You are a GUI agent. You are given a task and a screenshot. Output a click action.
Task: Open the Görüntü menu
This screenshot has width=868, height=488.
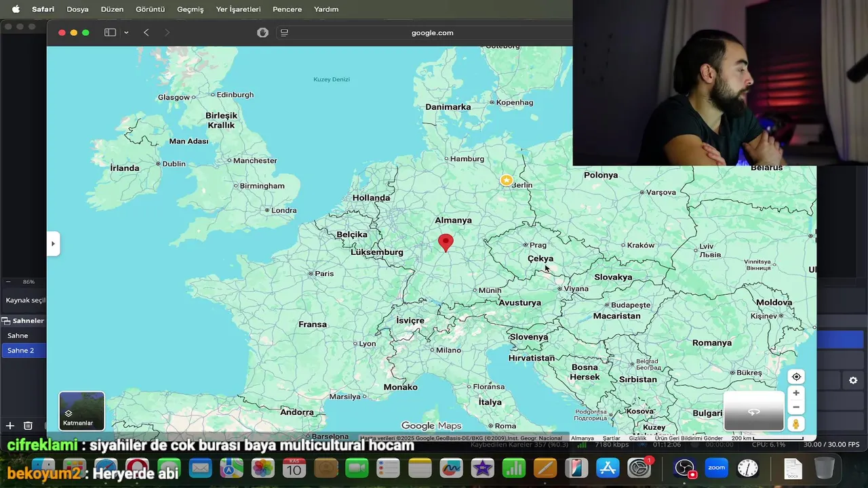coord(150,9)
